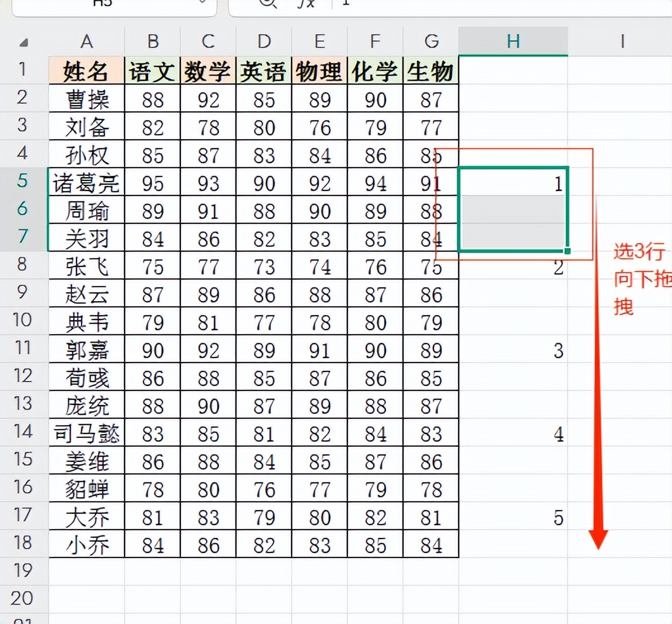Click the name cell 刘备
Viewport: 672px width, 624px height.
pyautogui.click(x=87, y=127)
